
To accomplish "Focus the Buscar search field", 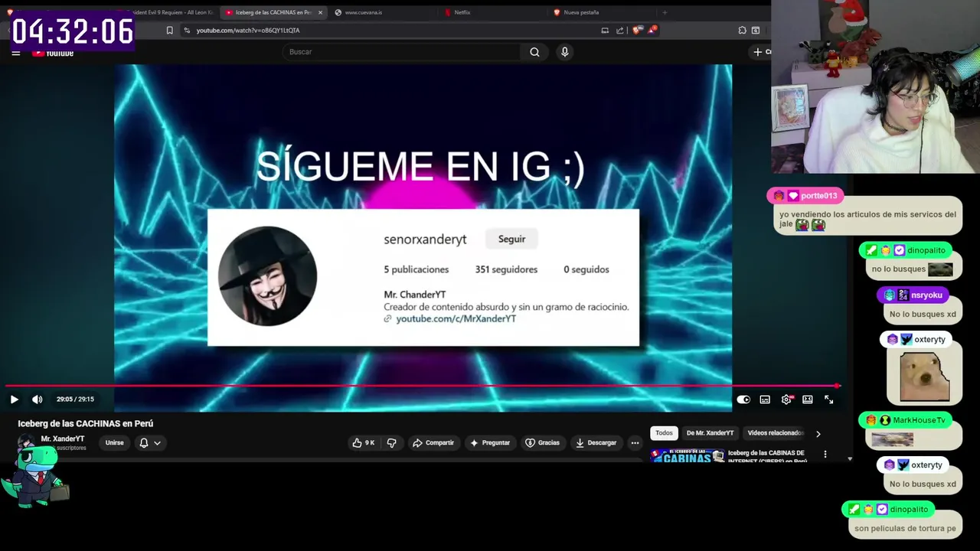I will (402, 52).
